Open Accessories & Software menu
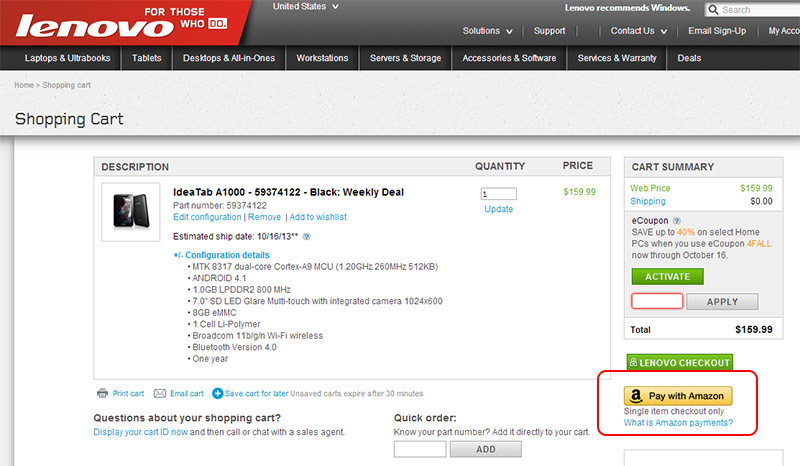Image resolution: width=800 pixels, height=466 pixels. coord(509,58)
